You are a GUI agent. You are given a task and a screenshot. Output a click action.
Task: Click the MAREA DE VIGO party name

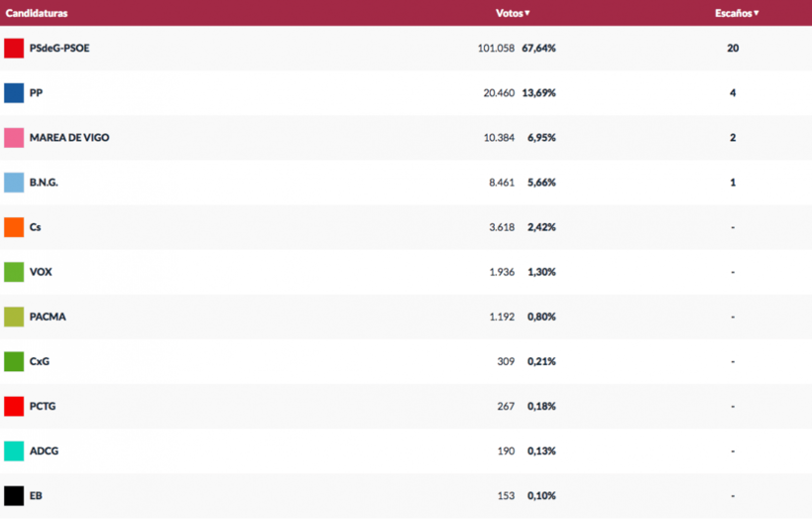pos(69,138)
